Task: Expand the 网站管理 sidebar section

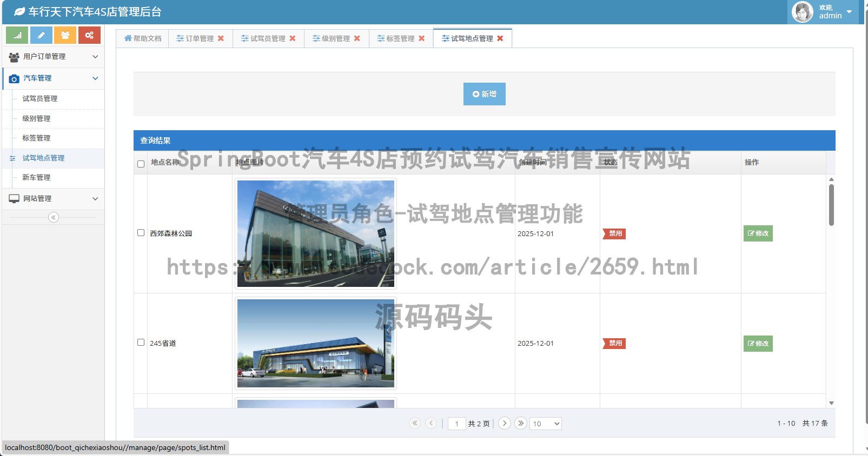Action: [53, 199]
